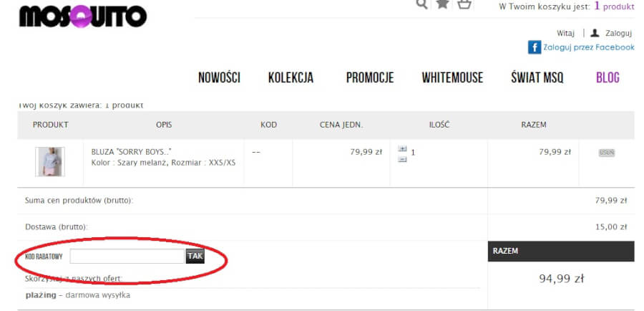Click the 94,99 zł total amount

point(561,279)
